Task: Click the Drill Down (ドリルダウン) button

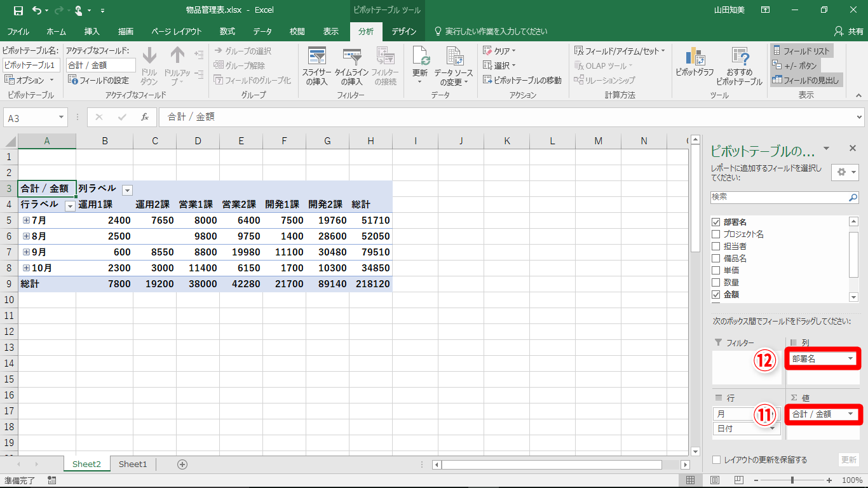Action: 149,65
